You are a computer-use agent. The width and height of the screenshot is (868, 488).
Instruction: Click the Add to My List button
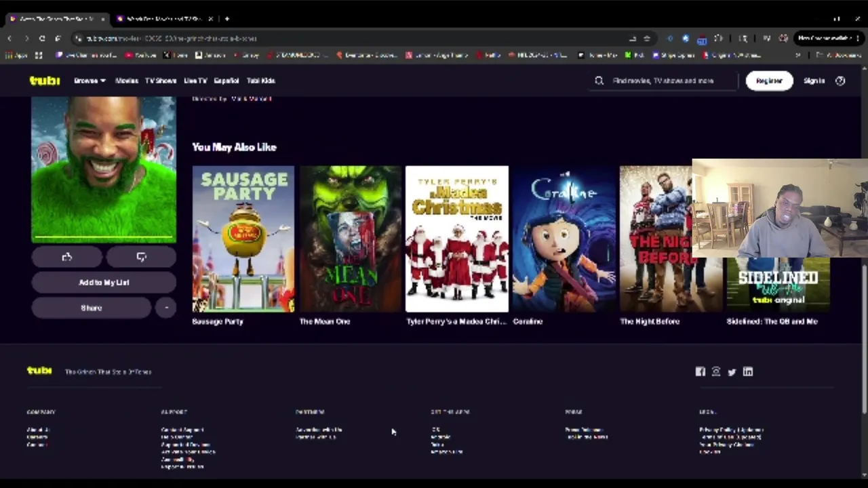104,283
